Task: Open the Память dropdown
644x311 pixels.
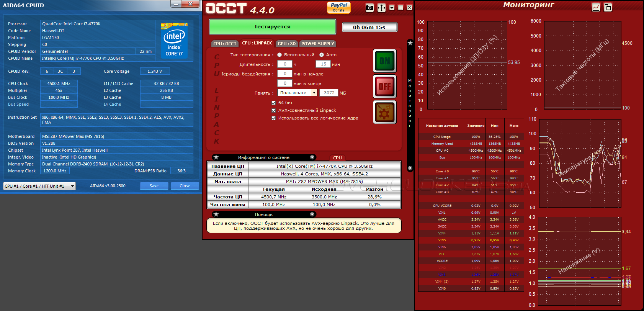Action: click(x=297, y=93)
